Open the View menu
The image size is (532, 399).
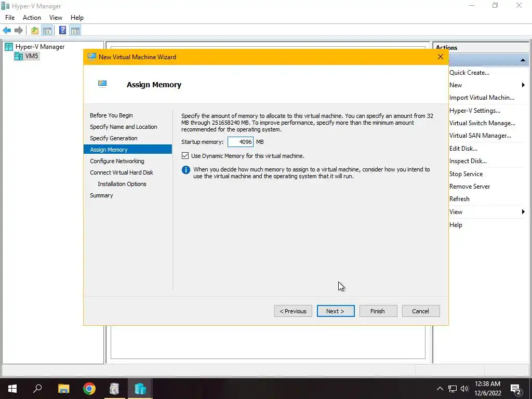click(x=56, y=18)
